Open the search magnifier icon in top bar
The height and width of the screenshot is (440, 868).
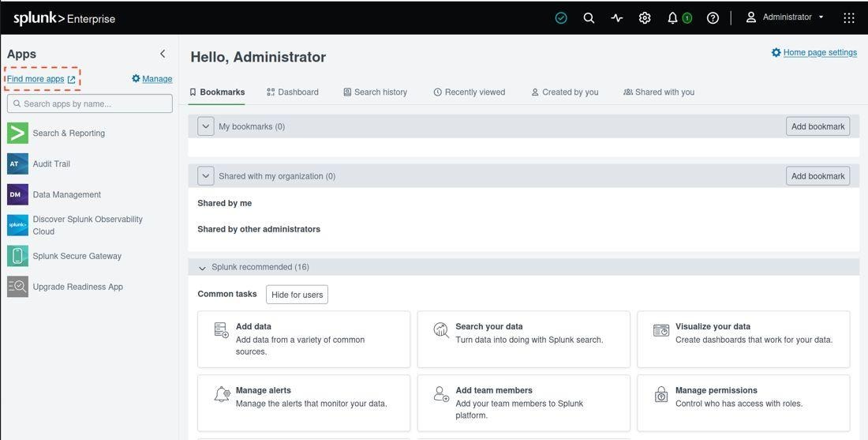589,18
